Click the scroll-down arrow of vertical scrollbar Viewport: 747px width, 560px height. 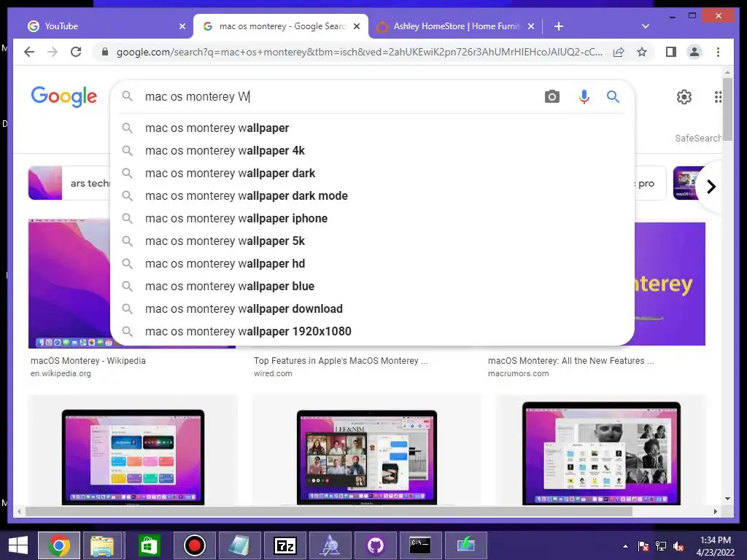click(x=727, y=499)
